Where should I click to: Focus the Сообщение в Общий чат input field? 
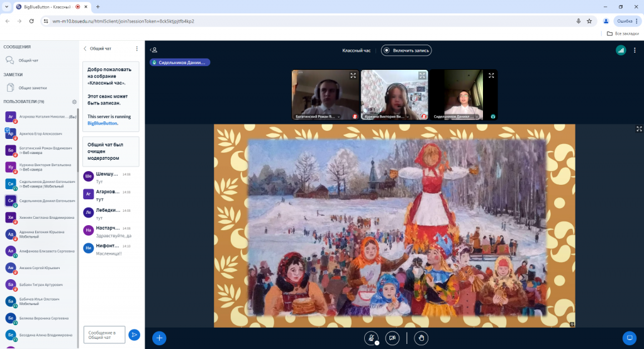pyautogui.click(x=104, y=335)
